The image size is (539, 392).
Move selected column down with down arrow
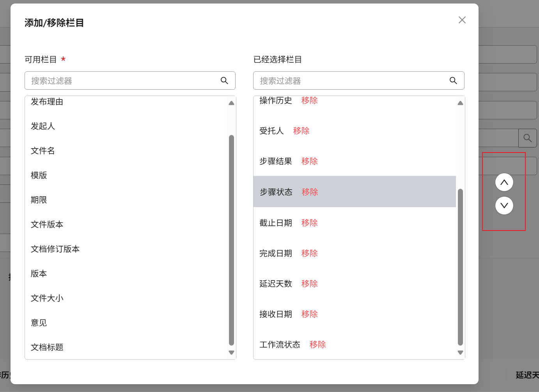[504, 206]
